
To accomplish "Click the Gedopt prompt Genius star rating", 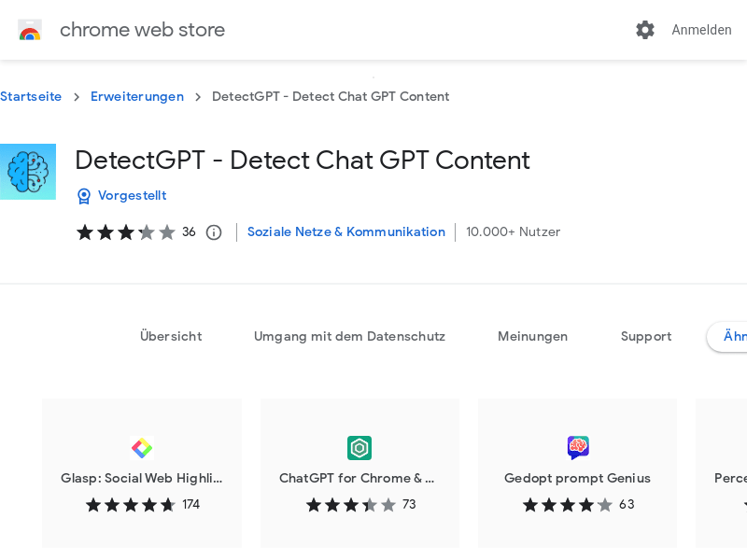I will click(x=568, y=505).
